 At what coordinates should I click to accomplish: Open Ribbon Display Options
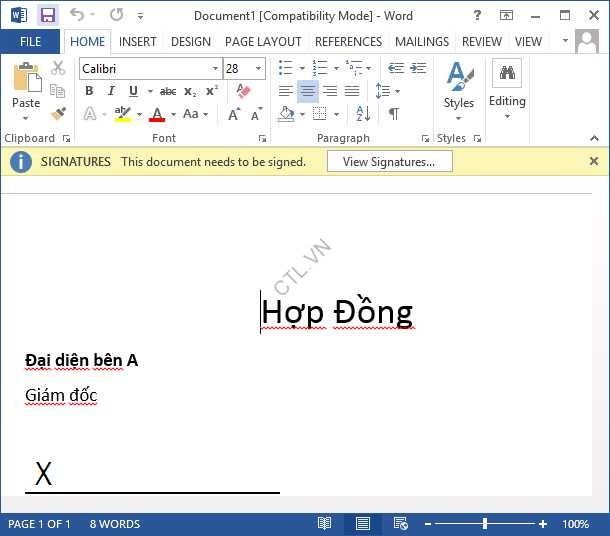click(506, 16)
